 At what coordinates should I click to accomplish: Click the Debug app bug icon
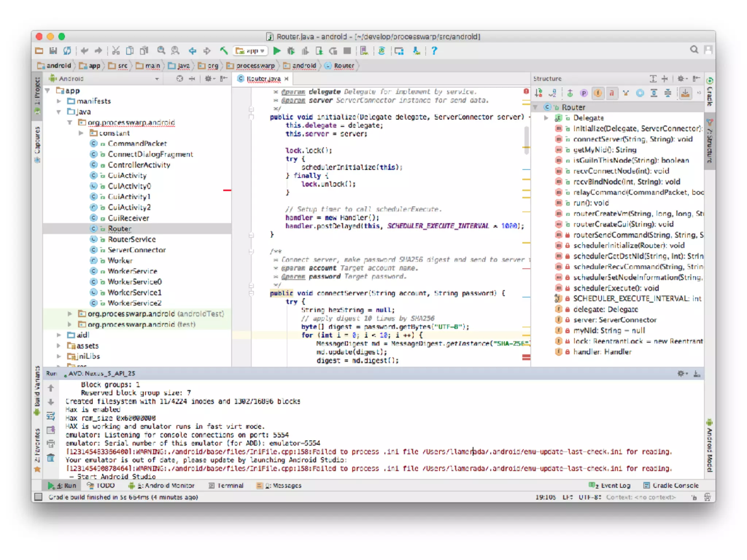pos(291,51)
